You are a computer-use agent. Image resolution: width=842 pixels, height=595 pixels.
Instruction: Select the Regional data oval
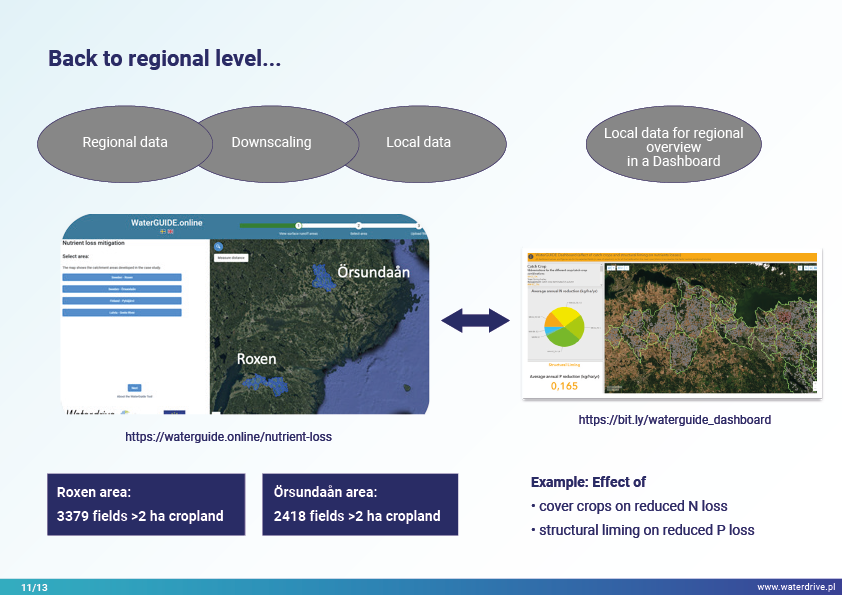click(125, 142)
